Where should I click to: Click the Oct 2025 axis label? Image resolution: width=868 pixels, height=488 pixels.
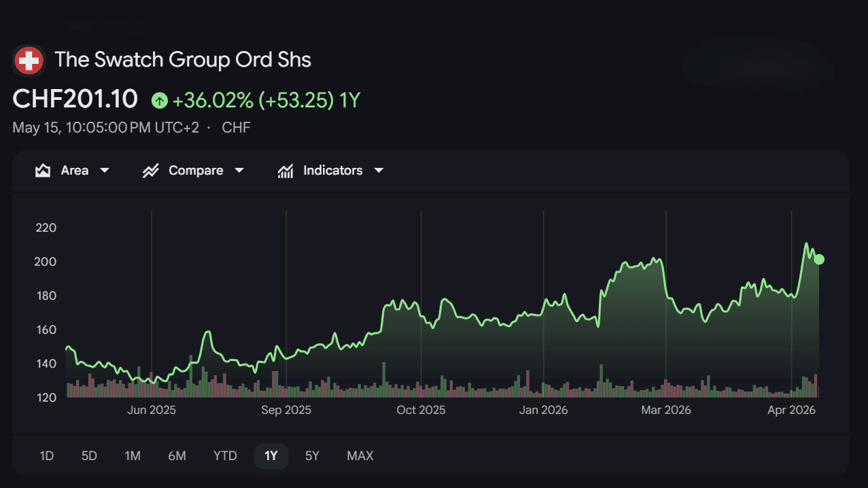click(421, 410)
